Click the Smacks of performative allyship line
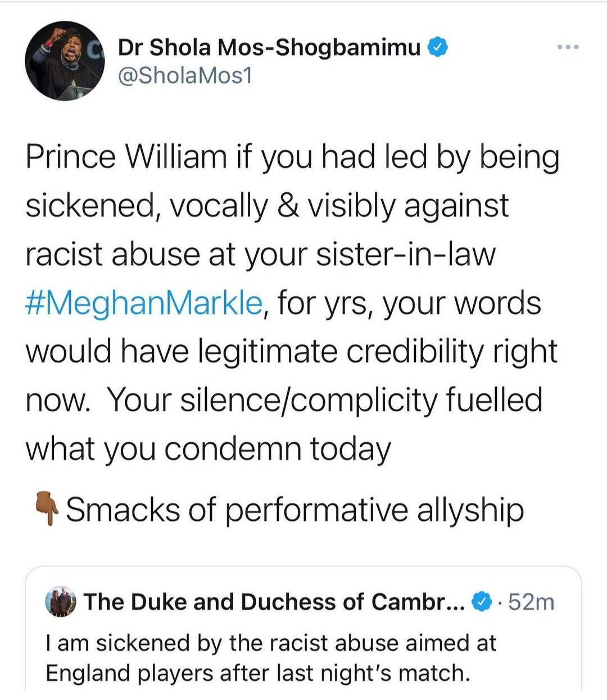 [x=295, y=510]
